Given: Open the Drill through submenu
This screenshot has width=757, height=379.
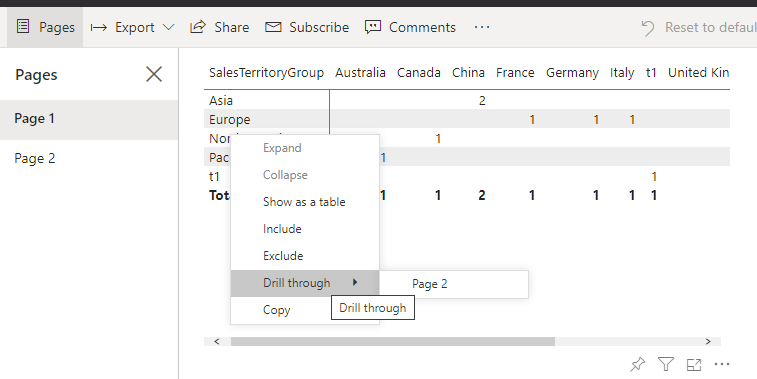Looking at the screenshot, I should (x=305, y=283).
